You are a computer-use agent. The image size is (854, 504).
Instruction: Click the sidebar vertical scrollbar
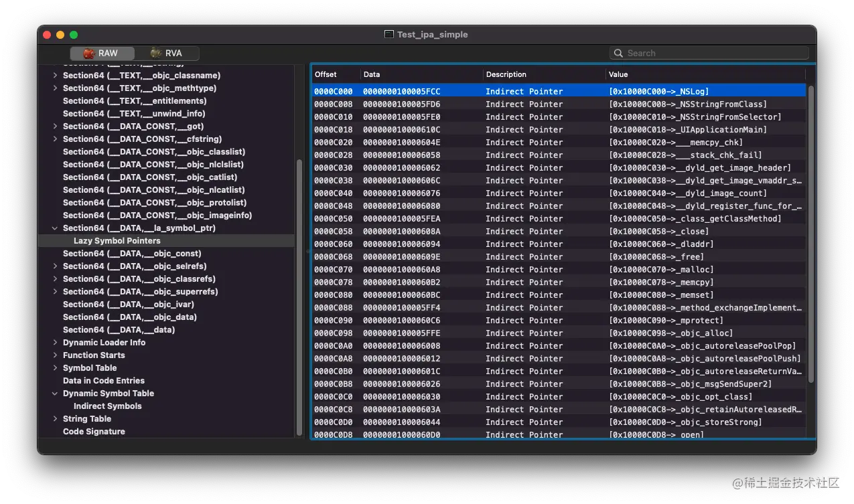pos(299,297)
